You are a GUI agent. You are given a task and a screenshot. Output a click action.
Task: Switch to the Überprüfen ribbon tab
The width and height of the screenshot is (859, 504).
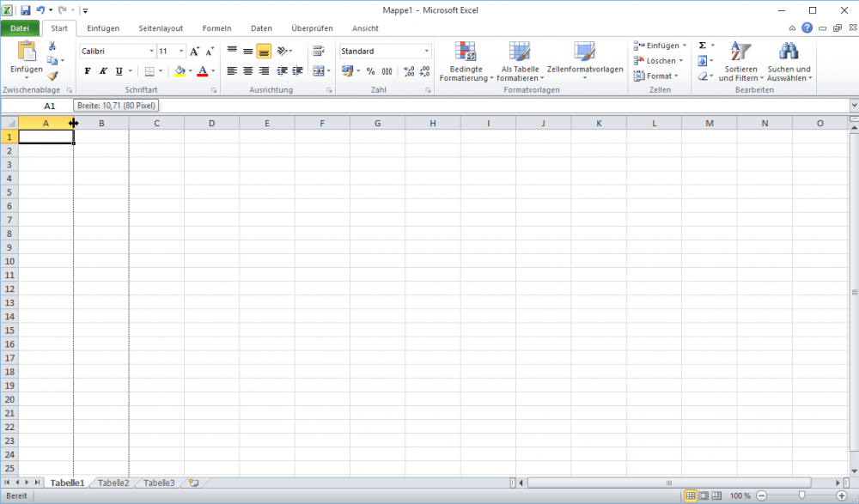click(x=313, y=28)
